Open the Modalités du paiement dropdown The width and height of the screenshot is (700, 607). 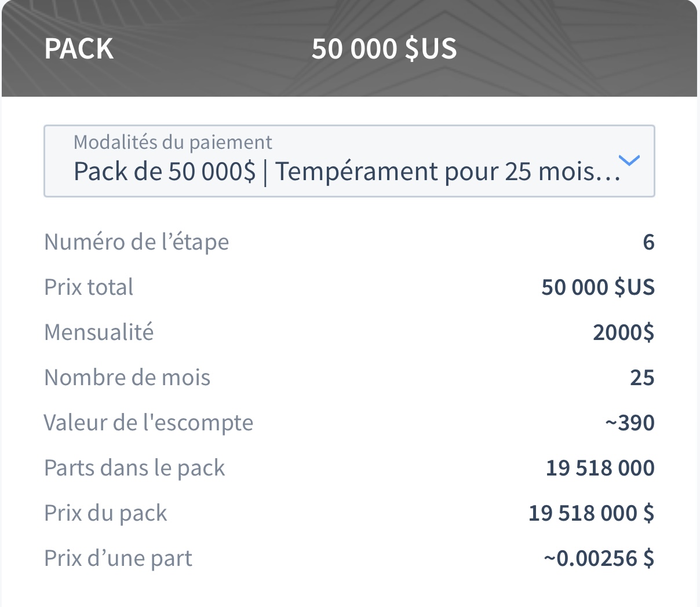point(349,161)
